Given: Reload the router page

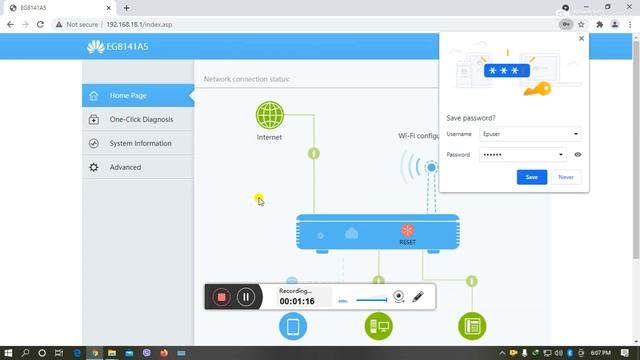Looking at the screenshot, I should [x=40, y=24].
